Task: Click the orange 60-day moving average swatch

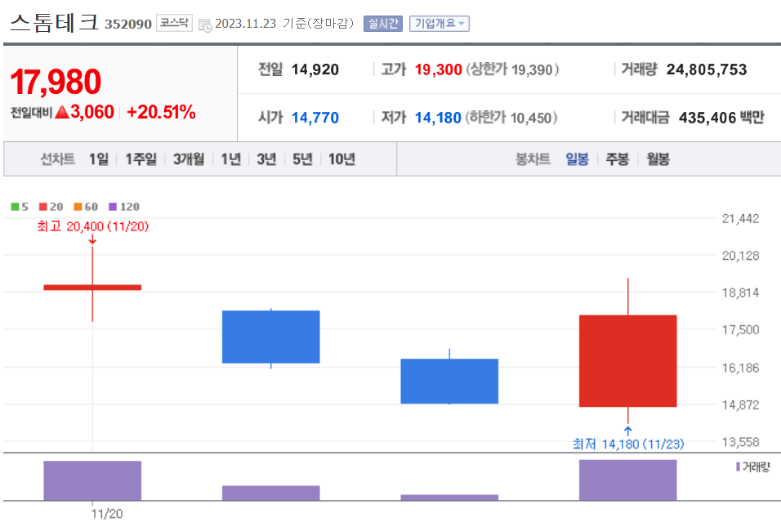Action: click(x=78, y=207)
